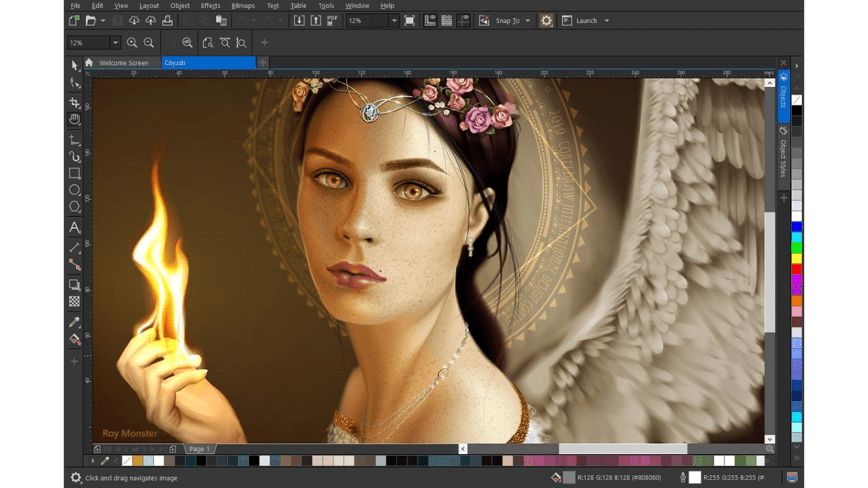
Task: Select the Pick tool in toolbox
Action: pos(75,66)
